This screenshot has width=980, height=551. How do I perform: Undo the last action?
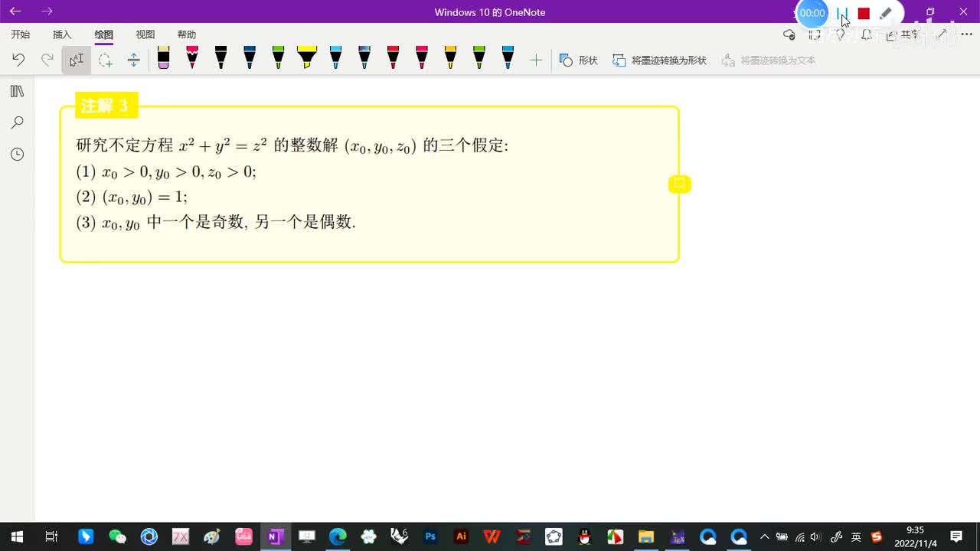pyautogui.click(x=18, y=60)
